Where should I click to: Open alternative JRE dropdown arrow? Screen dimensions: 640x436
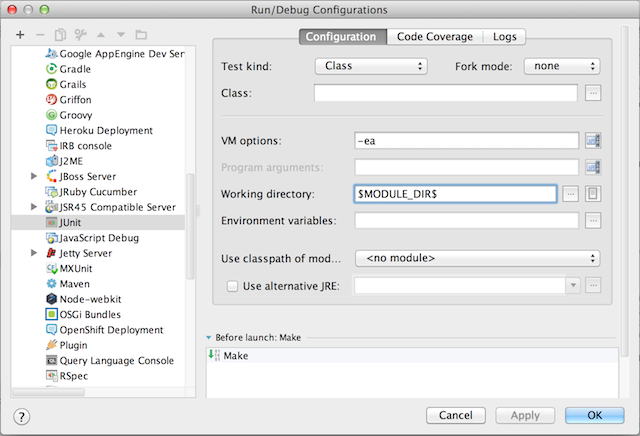click(573, 285)
